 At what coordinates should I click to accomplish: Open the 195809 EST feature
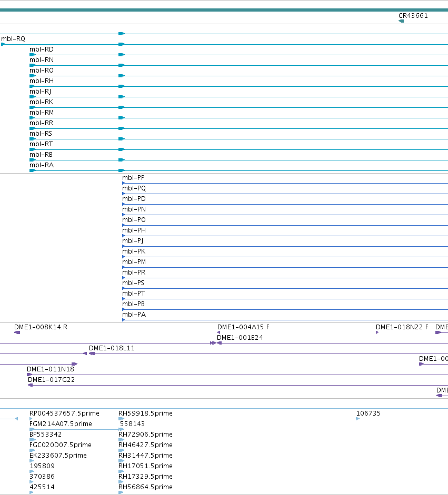(42, 466)
